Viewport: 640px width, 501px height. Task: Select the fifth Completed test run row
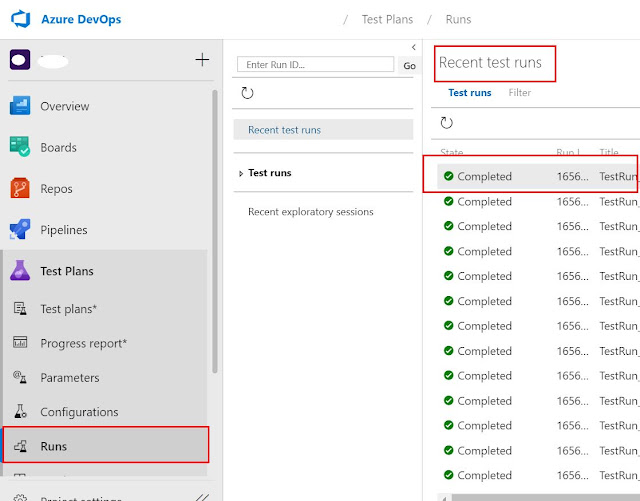[x=538, y=276]
